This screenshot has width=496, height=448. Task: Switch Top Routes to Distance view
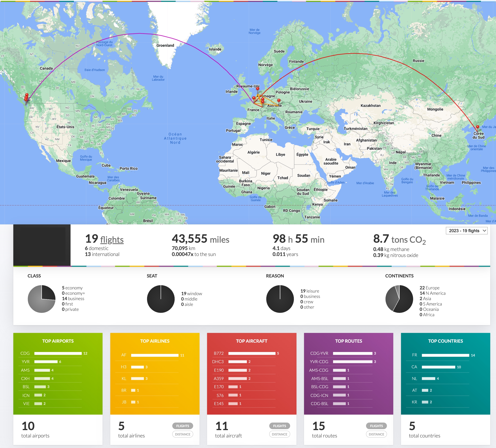coord(376,434)
